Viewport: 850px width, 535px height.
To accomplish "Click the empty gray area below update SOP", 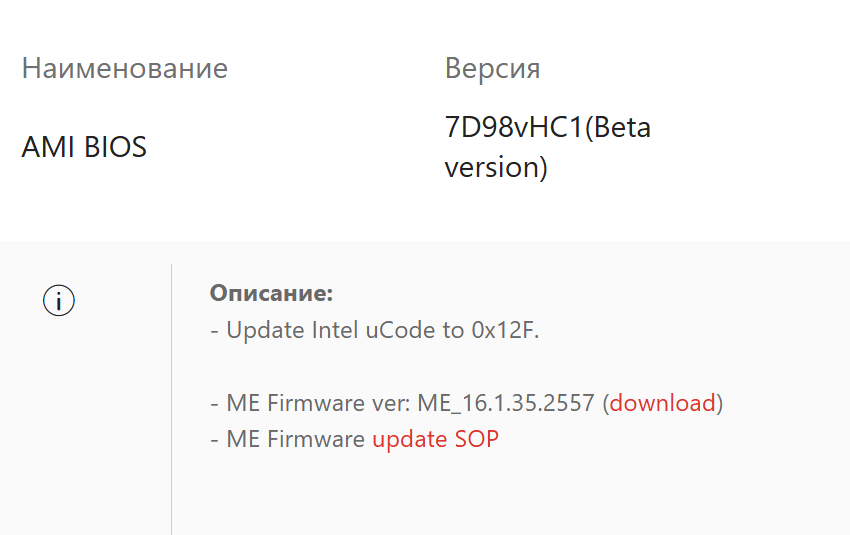I will [x=500, y=495].
